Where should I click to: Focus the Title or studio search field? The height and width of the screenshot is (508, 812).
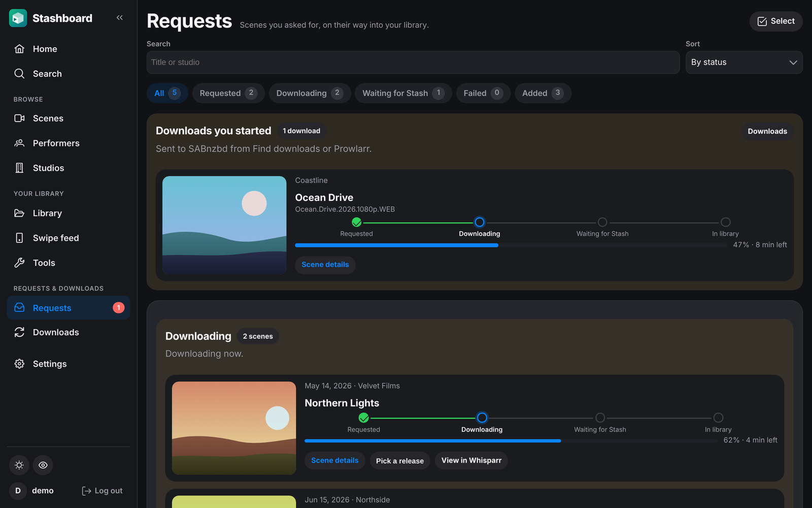click(413, 62)
